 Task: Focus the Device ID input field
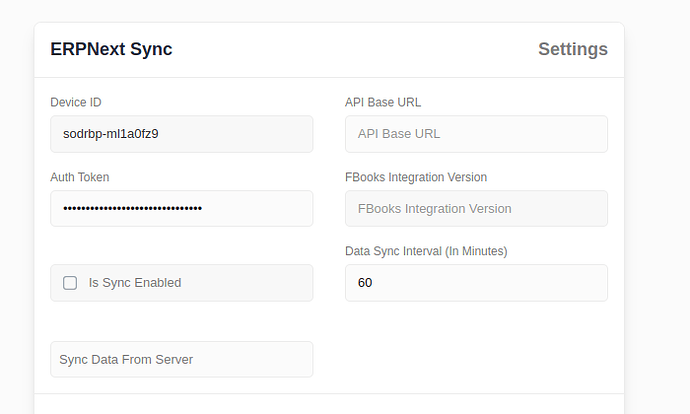pos(181,134)
